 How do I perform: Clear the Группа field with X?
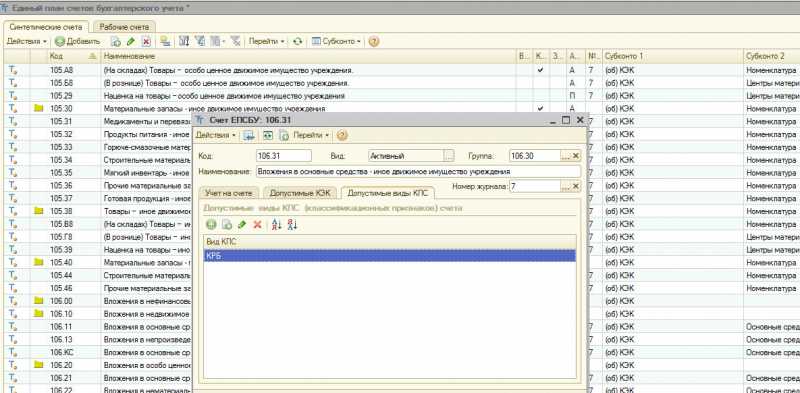pos(576,156)
